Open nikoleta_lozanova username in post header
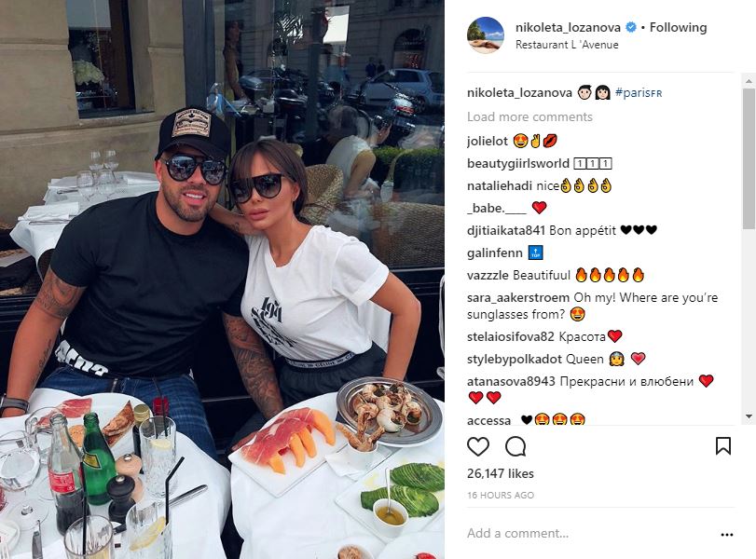756x559 pixels. (568, 27)
